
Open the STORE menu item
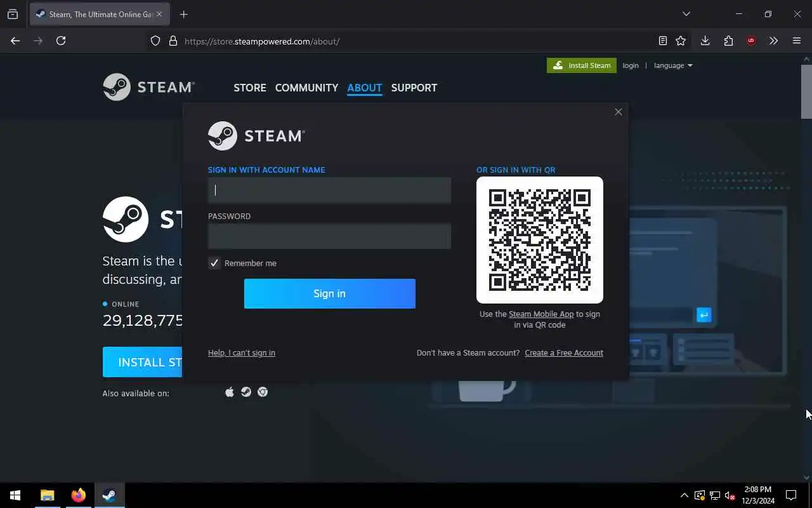tap(250, 88)
